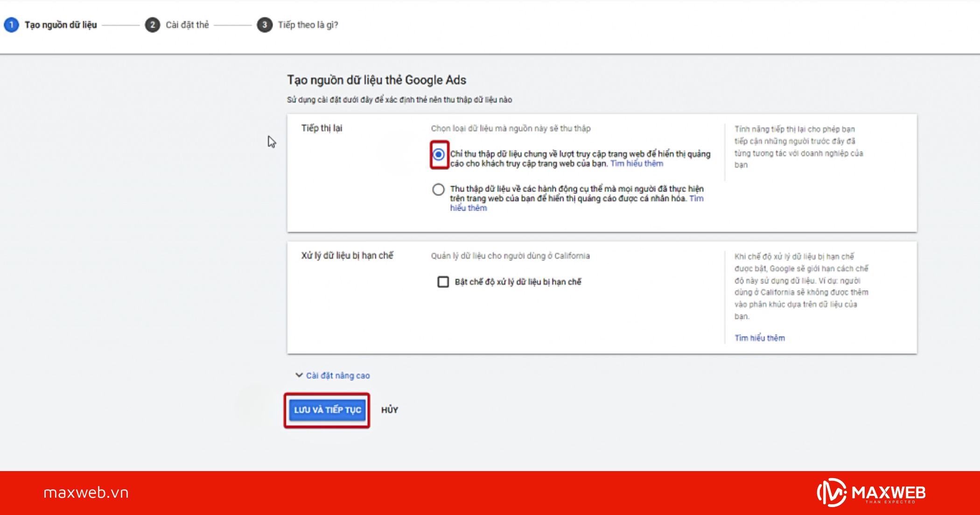
Task: Select step 'Tạo nguồn dữ liệu'
Action: [61, 26]
